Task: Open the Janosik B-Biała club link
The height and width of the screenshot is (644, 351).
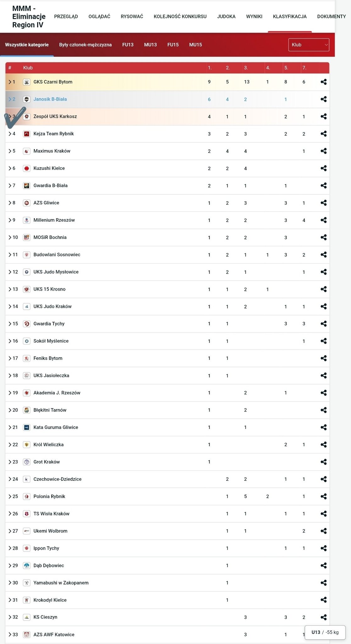Action: click(x=50, y=99)
